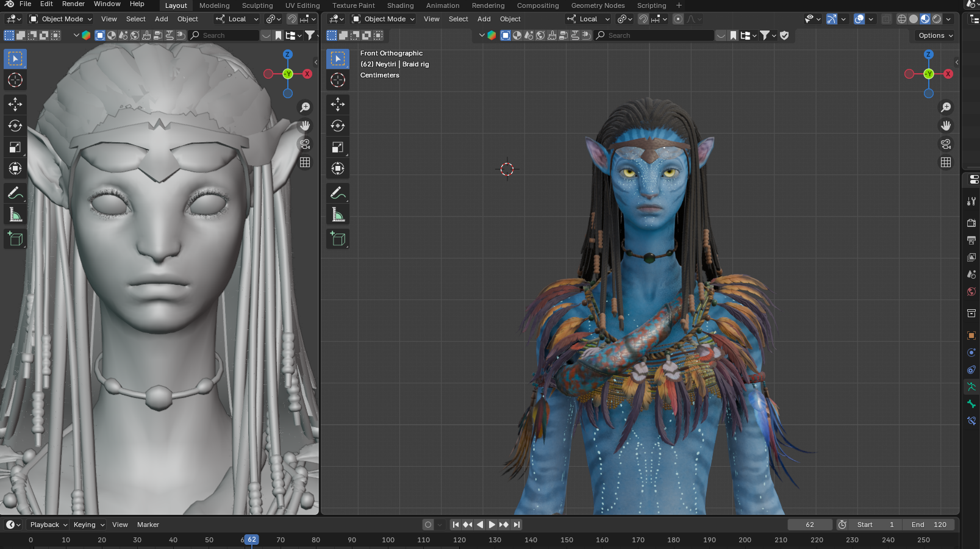Click the Add Cube tool in left viewport

(15, 239)
